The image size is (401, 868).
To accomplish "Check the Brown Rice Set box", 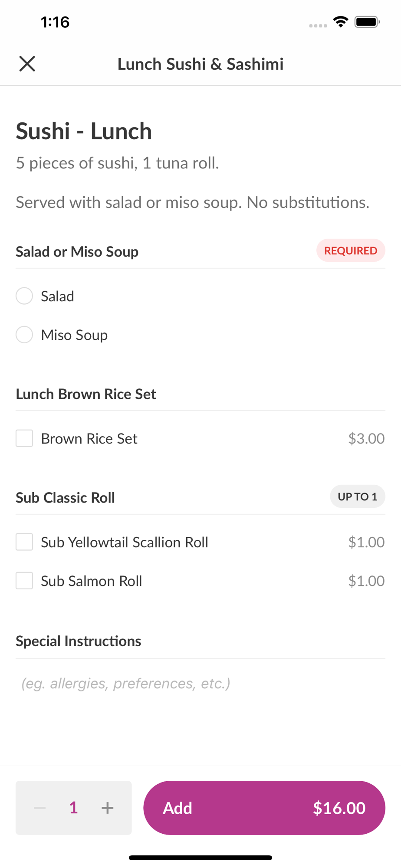I will click(x=24, y=438).
